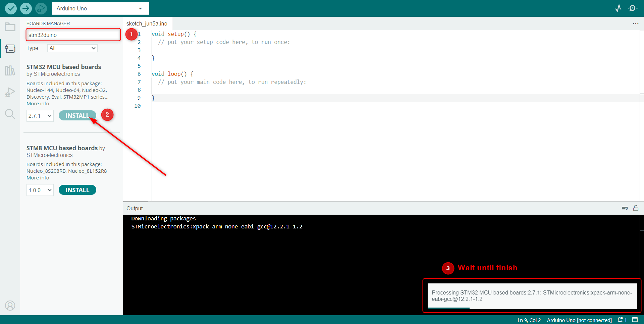This screenshot has height=324, width=644.
Task: Install the STM8 MCU based boards package
Action: [x=77, y=190]
